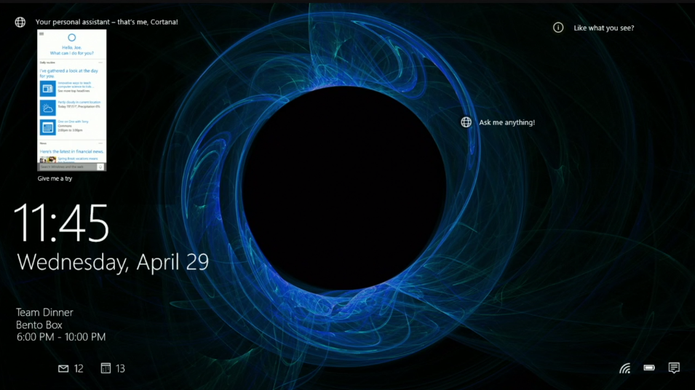Click the battery status icon
Image resolution: width=695 pixels, height=390 pixels.
tap(649, 367)
